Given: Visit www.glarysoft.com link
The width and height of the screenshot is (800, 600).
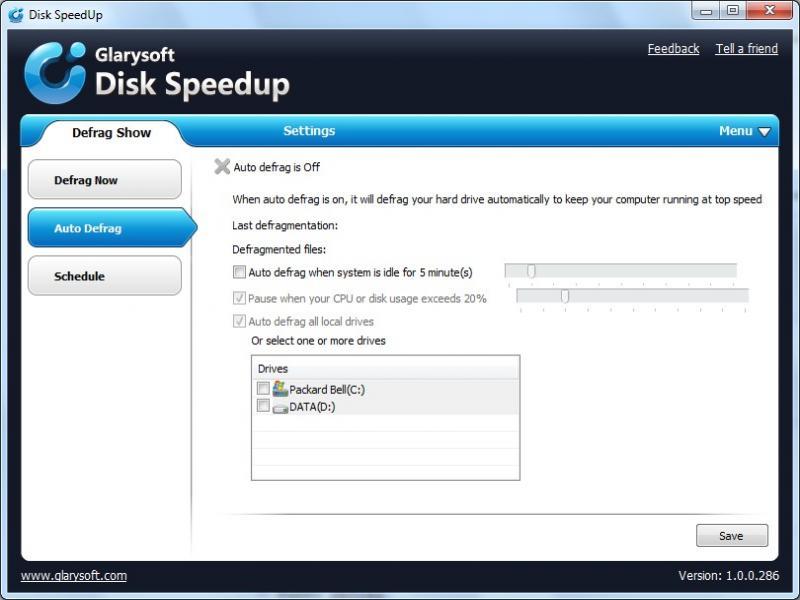Looking at the screenshot, I should click(x=74, y=576).
